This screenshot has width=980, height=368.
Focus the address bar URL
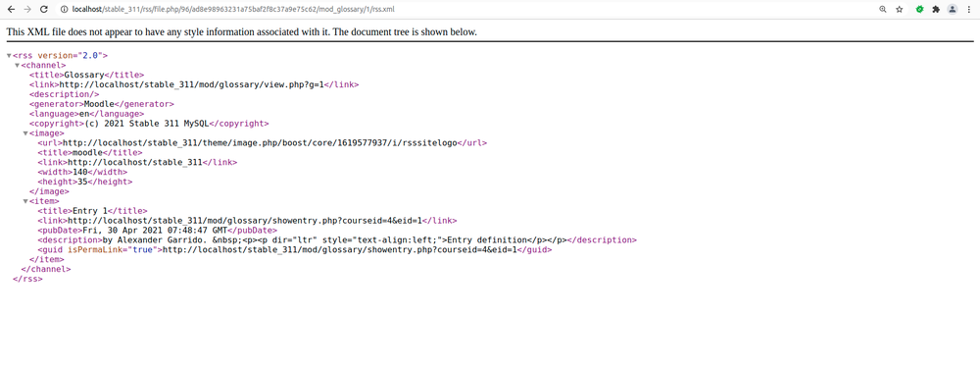[233, 10]
